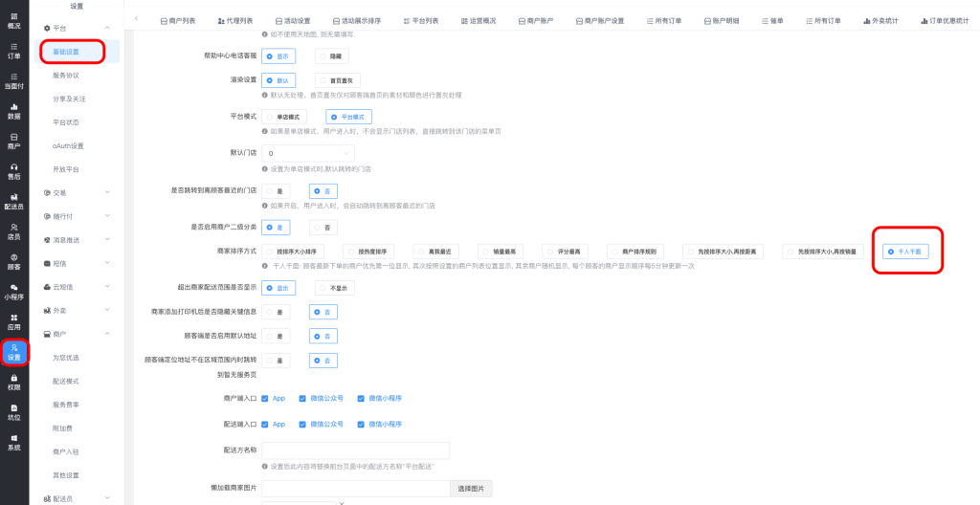Viewport: 980px width, 505px height.
Task: Open 售后 after-sales sidebar icon
Action: (x=13, y=170)
